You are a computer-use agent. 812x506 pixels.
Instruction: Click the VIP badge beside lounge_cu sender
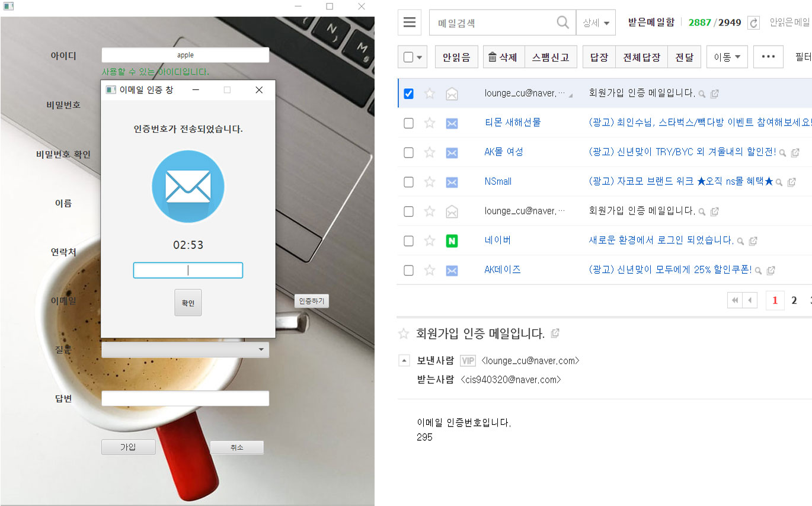(468, 360)
